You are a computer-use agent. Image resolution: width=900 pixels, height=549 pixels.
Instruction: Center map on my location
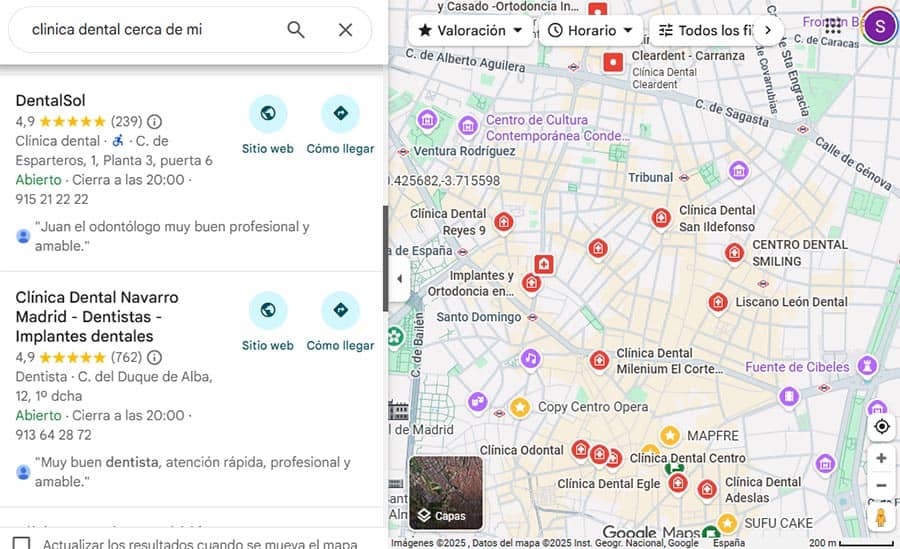882,427
